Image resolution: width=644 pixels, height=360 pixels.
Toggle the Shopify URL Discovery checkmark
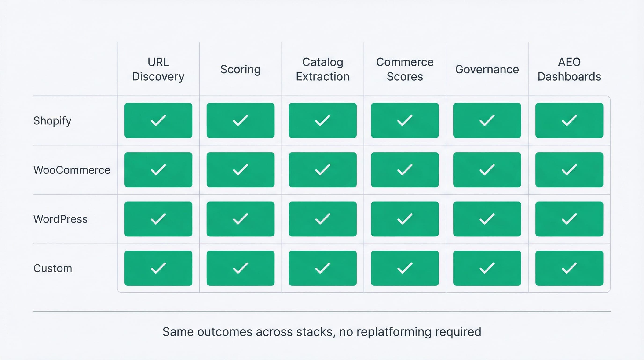[158, 120]
